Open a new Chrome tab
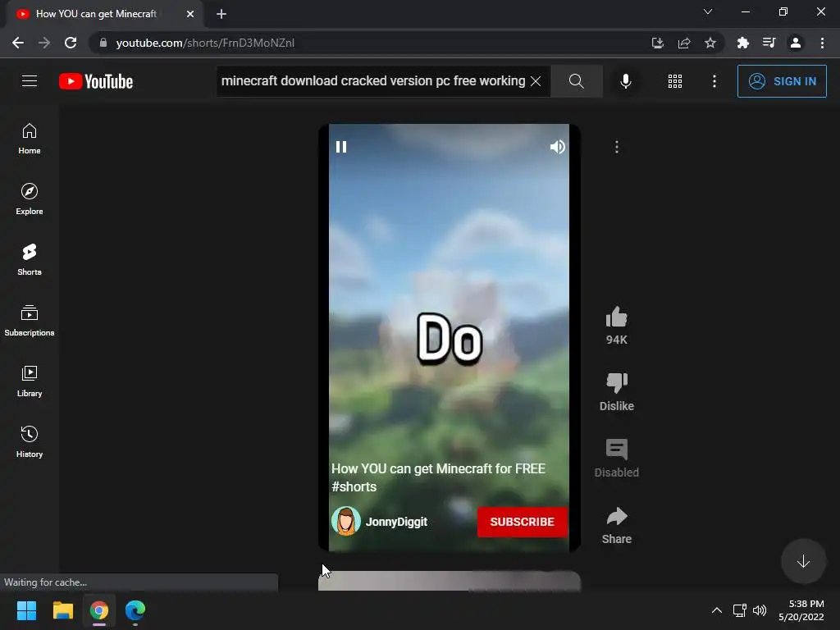The image size is (840, 630). pyautogui.click(x=221, y=14)
